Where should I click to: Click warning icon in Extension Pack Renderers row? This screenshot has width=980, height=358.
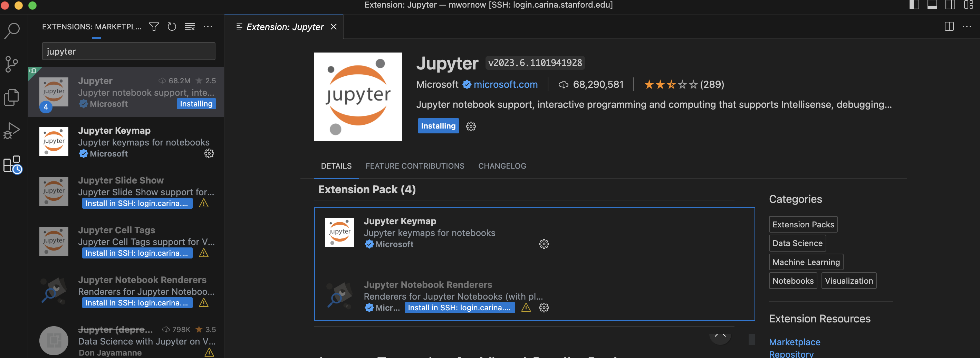[526, 307]
